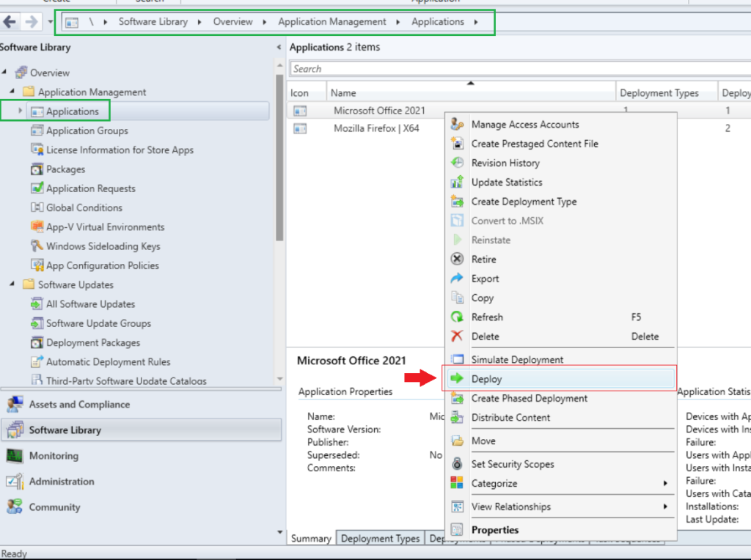Image resolution: width=751 pixels, height=560 pixels.
Task: Open the navigation history dropdown arrow
Action: [51, 21]
